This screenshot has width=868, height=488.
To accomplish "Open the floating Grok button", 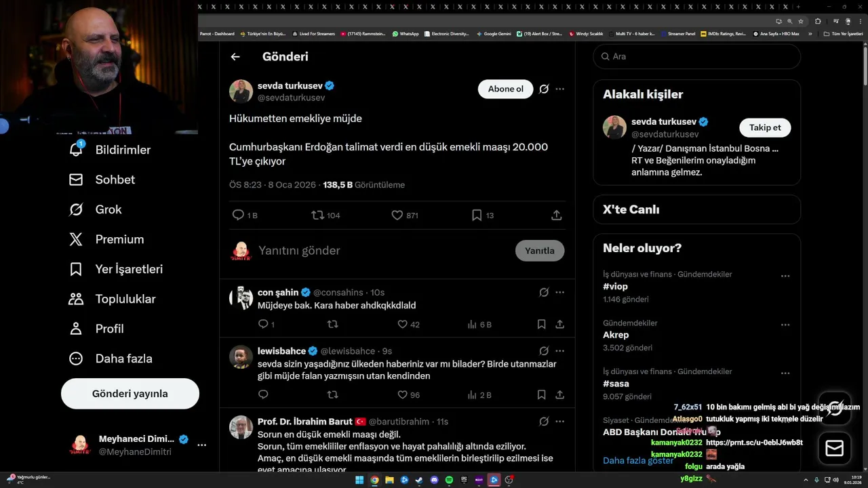I will 835,408.
